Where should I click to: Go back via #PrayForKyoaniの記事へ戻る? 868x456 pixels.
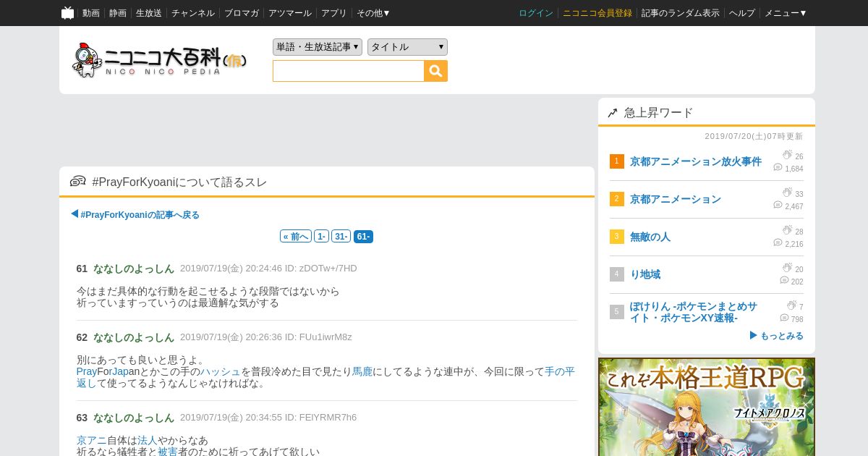click(135, 215)
